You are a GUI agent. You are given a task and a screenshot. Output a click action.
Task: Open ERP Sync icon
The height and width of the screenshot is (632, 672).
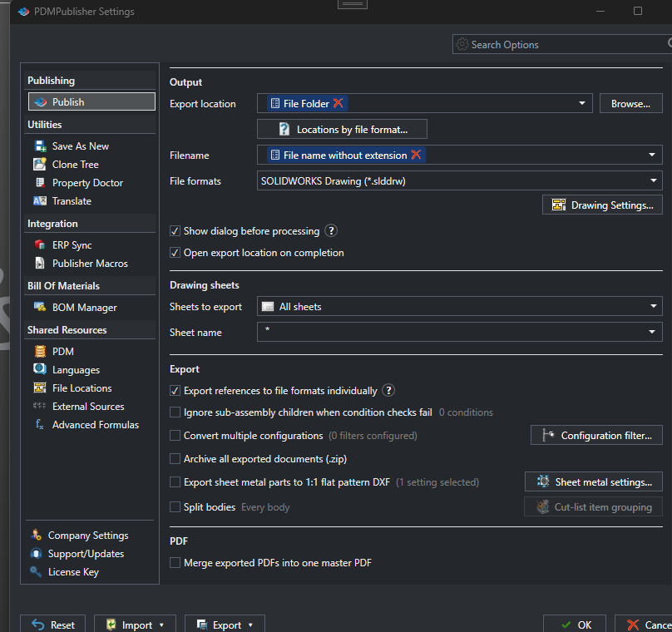coord(40,244)
